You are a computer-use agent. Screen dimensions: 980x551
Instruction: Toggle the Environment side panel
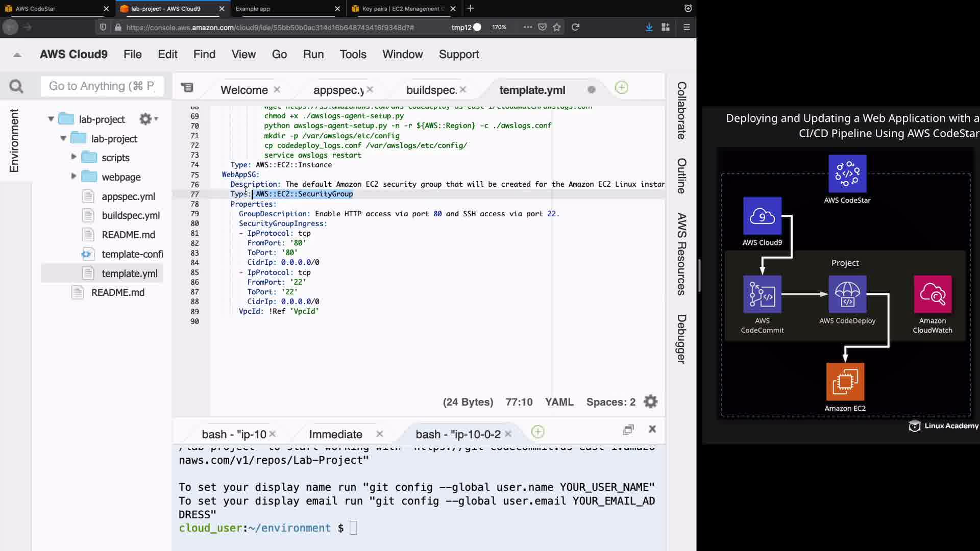coord(14,140)
